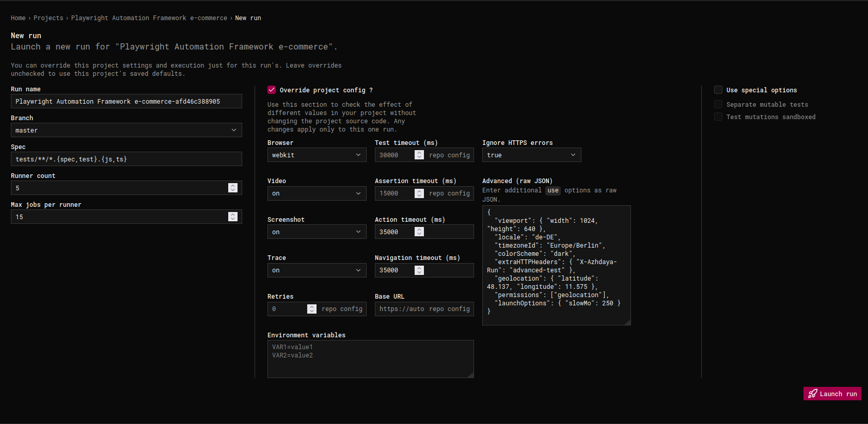Open Projects from the breadcrumb

click(x=49, y=18)
